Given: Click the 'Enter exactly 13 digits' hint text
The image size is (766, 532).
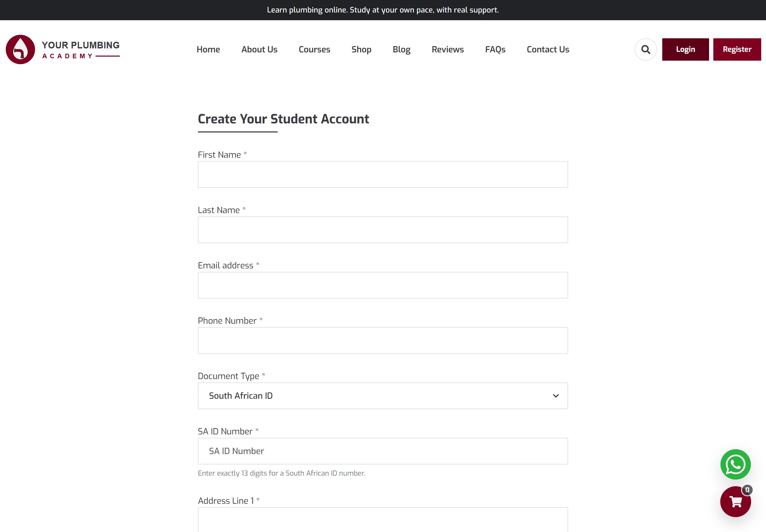Looking at the screenshot, I should tap(281, 473).
